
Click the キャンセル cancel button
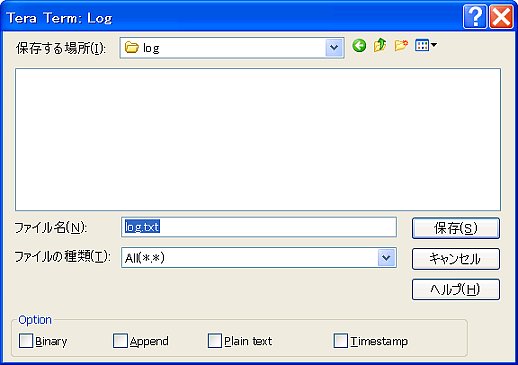coord(456,259)
